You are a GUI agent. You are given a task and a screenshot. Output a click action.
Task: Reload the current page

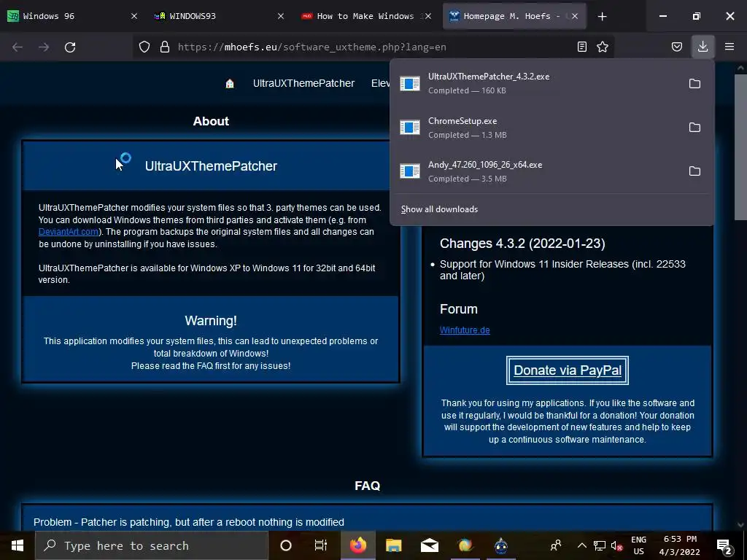[70, 47]
